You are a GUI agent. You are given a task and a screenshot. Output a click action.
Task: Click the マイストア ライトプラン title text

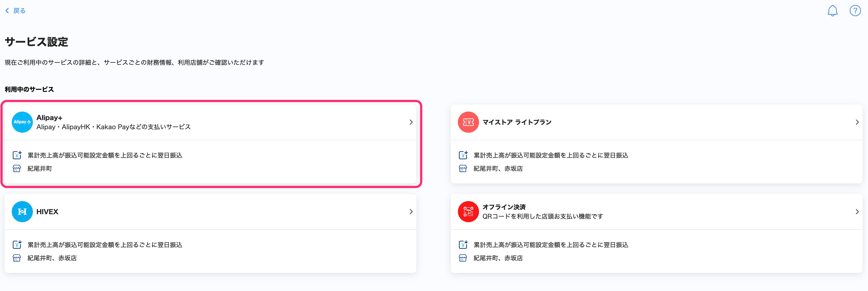tap(517, 122)
